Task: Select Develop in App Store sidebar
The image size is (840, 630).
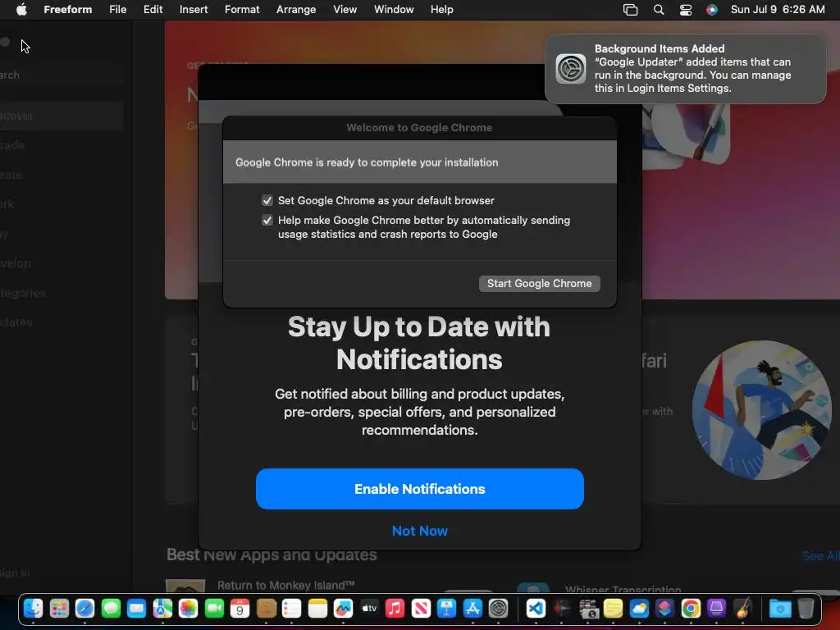Action: click(15, 263)
